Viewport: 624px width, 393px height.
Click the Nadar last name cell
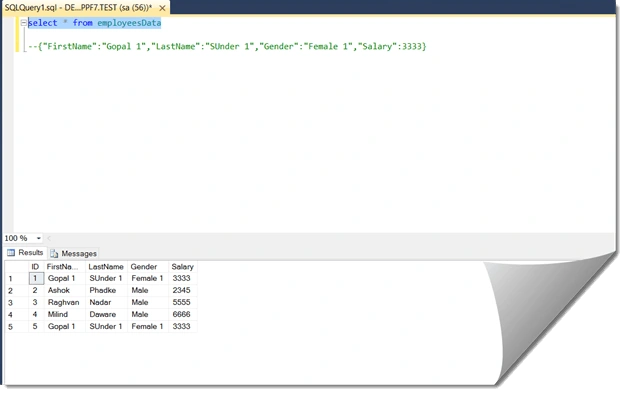tap(106, 302)
